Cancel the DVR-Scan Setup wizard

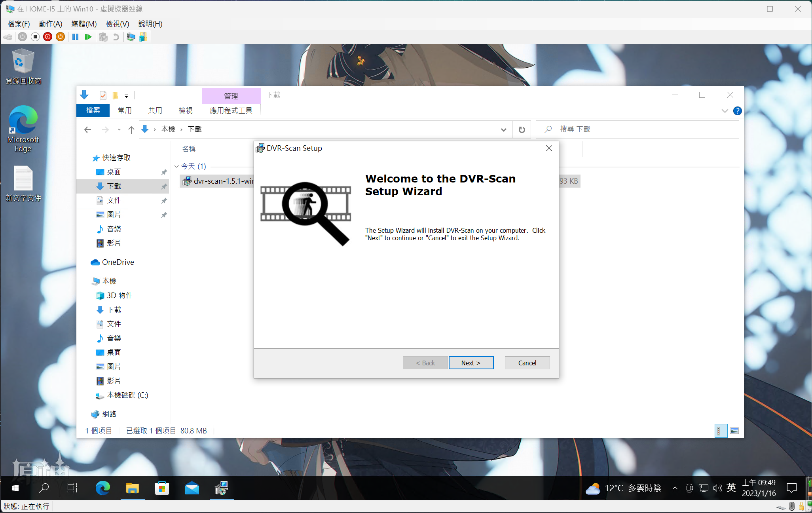tap(527, 363)
